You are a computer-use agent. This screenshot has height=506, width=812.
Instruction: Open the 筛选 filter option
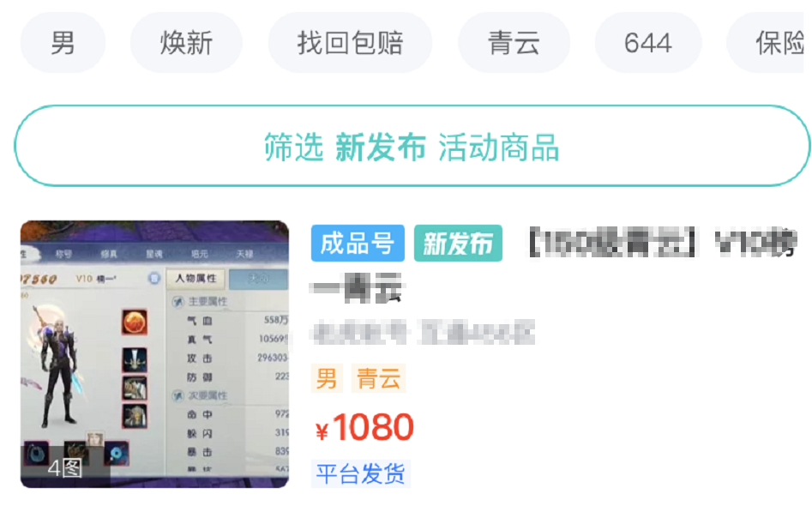pos(293,148)
